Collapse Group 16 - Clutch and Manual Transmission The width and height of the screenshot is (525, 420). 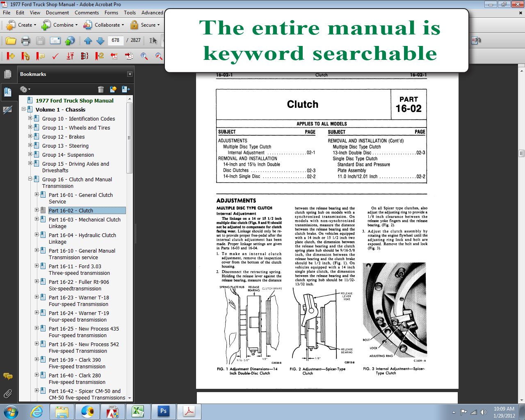[30, 179]
